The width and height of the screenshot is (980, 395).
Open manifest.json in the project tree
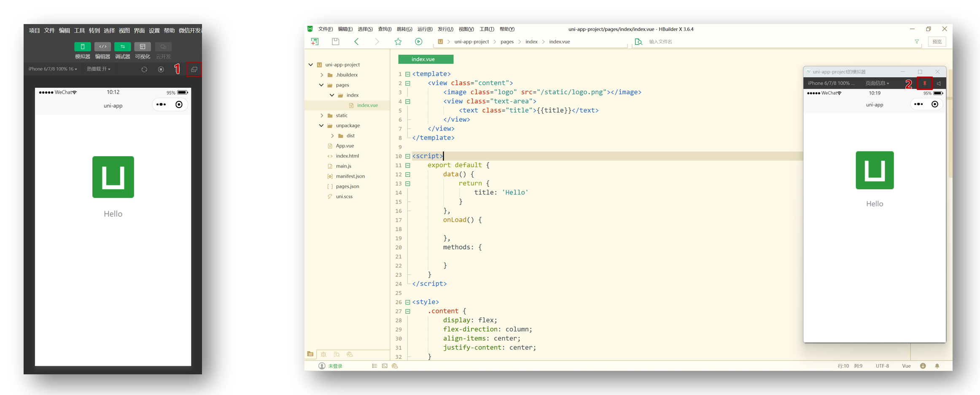pyautogui.click(x=350, y=176)
